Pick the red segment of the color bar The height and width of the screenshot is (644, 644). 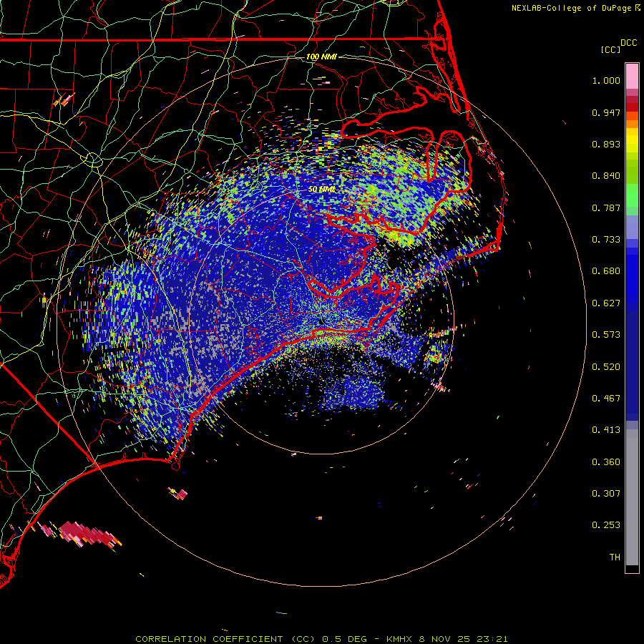(x=632, y=107)
